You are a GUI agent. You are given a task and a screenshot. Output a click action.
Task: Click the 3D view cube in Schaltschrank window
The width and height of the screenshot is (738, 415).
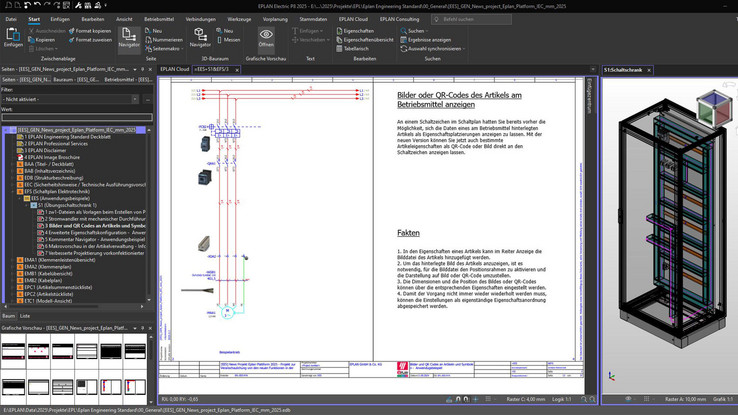(714, 107)
